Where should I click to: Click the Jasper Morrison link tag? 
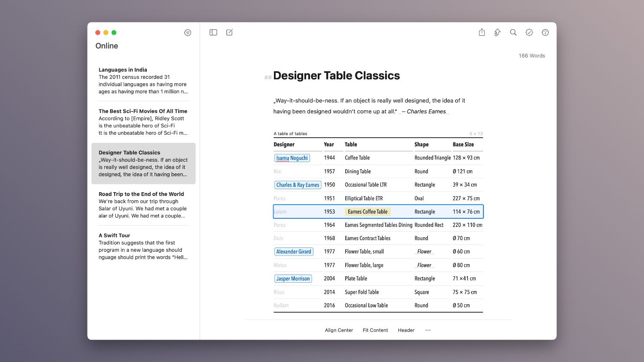[x=293, y=279]
